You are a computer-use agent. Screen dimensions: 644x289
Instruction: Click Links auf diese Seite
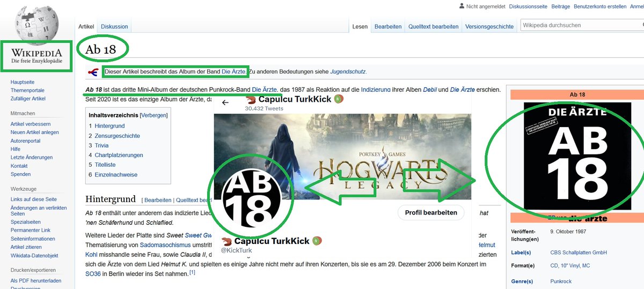[x=34, y=199]
